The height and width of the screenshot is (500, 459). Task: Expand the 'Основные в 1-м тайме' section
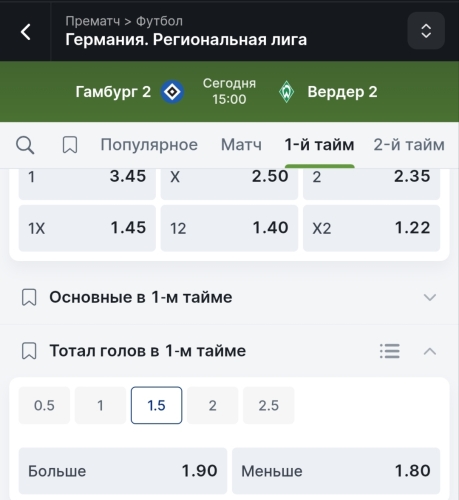(430, 297)
